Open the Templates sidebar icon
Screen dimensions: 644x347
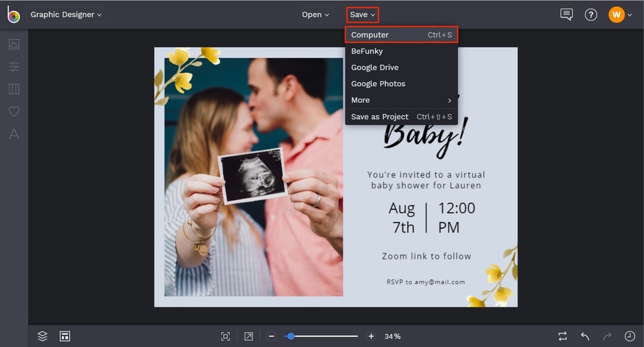[14, 89]
